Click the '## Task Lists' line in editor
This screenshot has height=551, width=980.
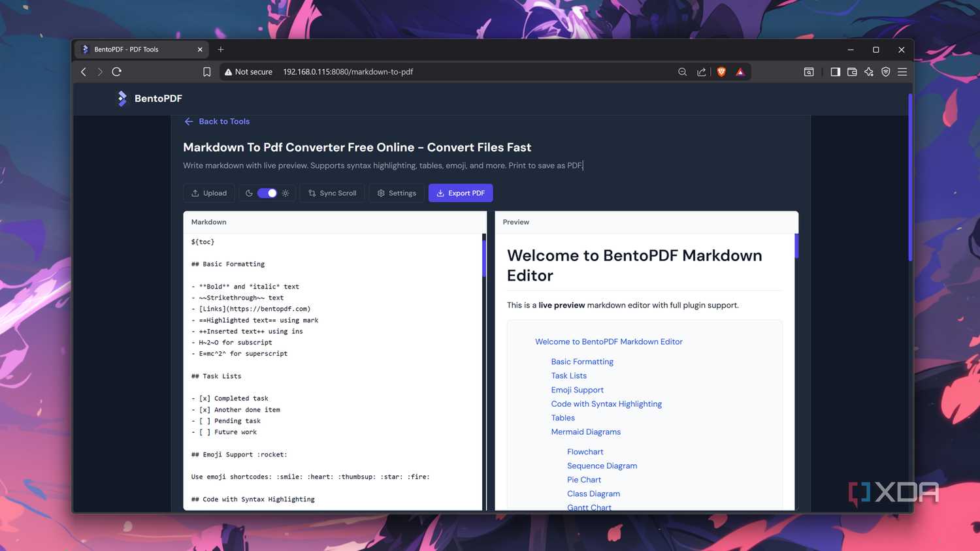click(216, 376)
